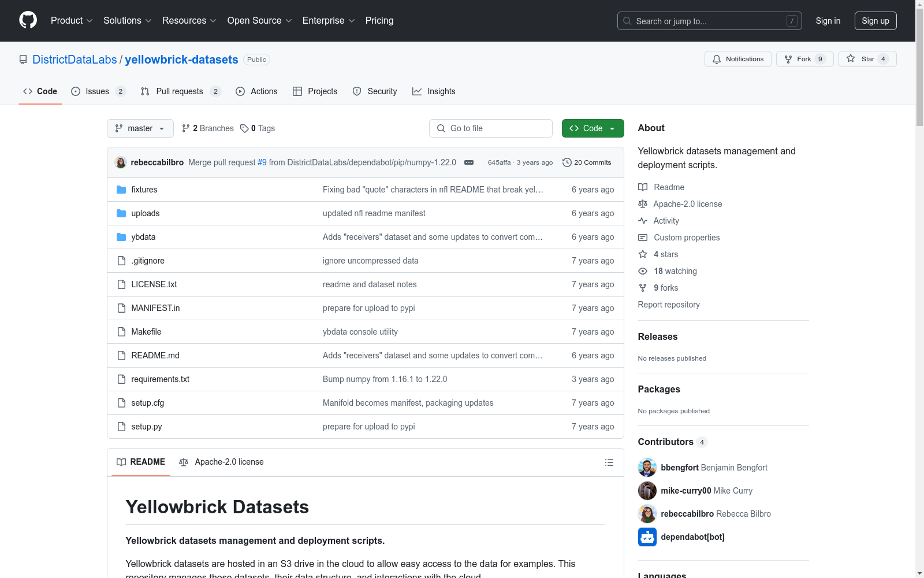Switch to the Pull requests tab
Screen dimensions: 924x578
[181, 91]
